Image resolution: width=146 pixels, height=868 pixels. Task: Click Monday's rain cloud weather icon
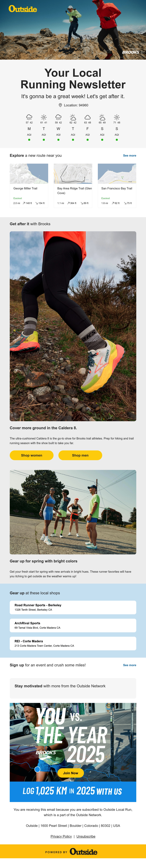click(29, 117)
